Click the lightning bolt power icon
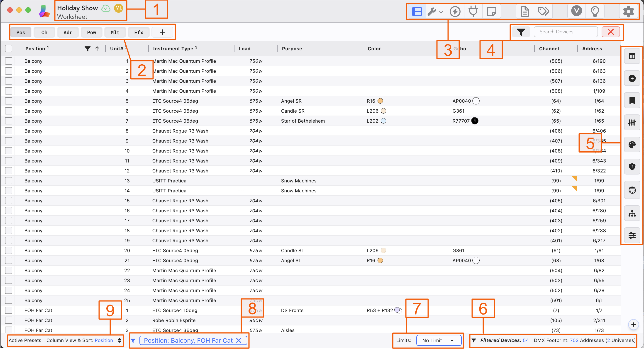The width and height of the screenshot is (644, 349). tap(455, 12)
